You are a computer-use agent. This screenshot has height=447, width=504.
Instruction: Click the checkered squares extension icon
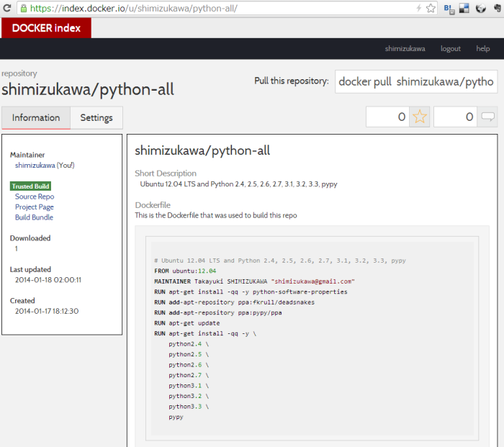pyautogui.click(x=464, y=9)
